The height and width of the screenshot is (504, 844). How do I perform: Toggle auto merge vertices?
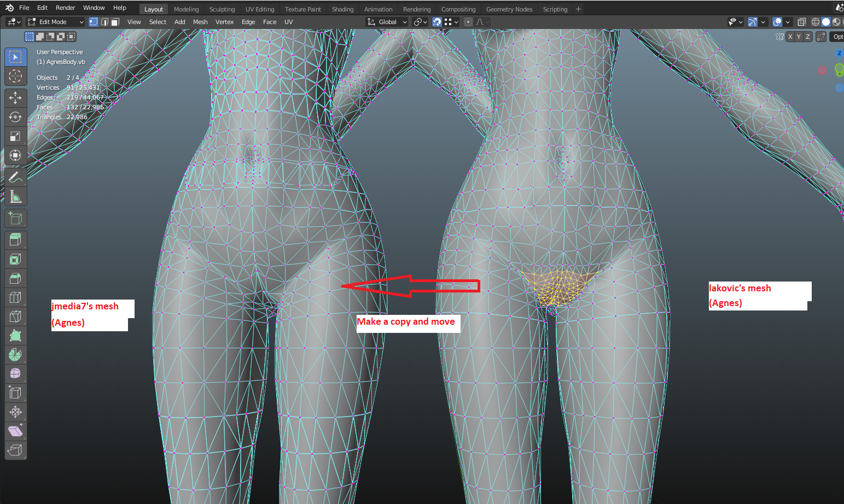click(821, 37)
